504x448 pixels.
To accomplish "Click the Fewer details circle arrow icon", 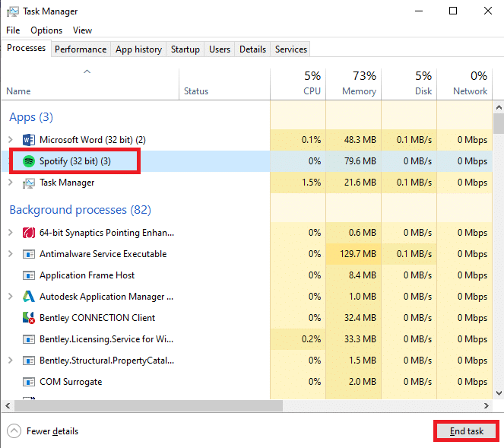I will [x=14, y=431].
